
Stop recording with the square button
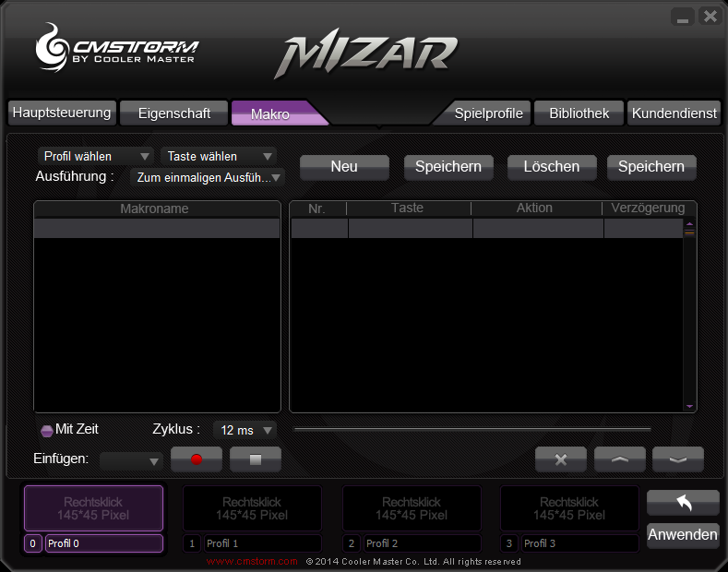(x=256, y=459)
